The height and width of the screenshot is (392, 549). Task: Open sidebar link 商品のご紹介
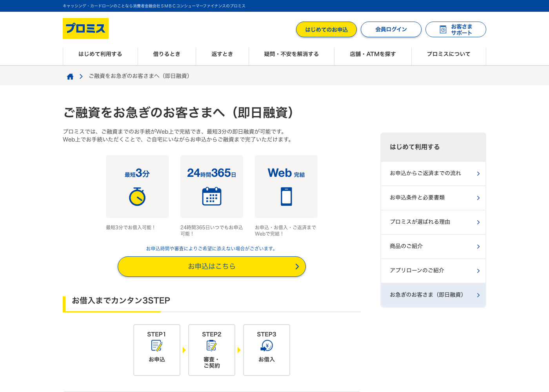pyautogui.click(x=433, y=247)
